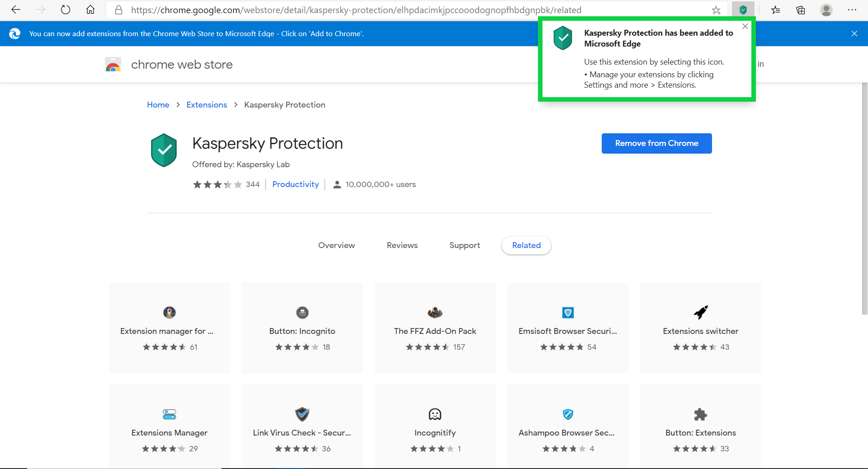The image size is (868, 469).
Task: Dismiss the blue Edge info banner
Action: coord(854,33)
